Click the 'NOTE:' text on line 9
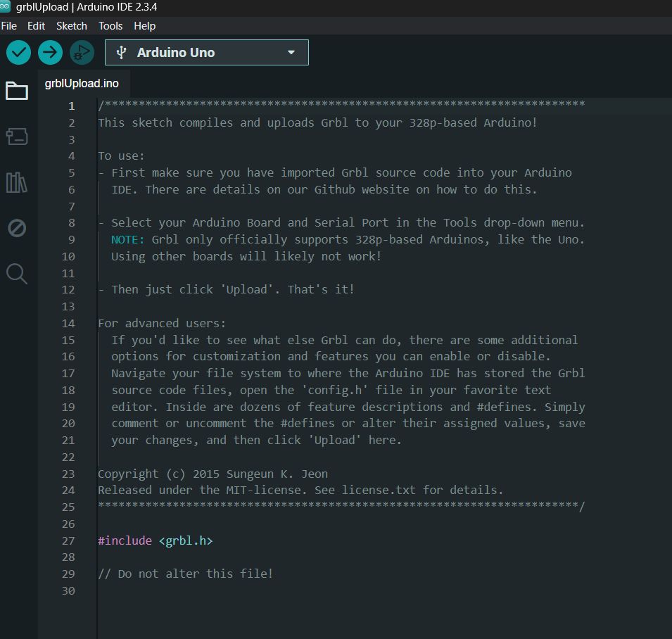 click(127, 239)
